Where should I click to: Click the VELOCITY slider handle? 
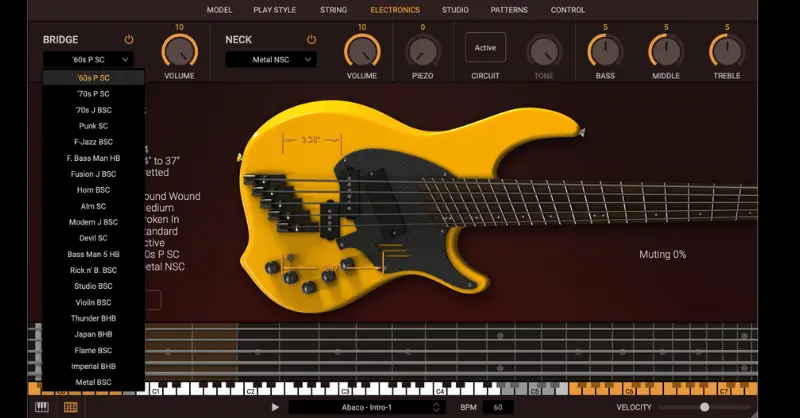click(x=705, y=407)
